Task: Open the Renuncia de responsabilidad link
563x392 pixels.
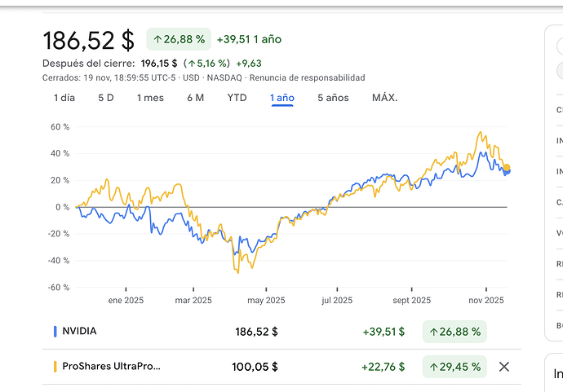Action: [x=307, y=77]
